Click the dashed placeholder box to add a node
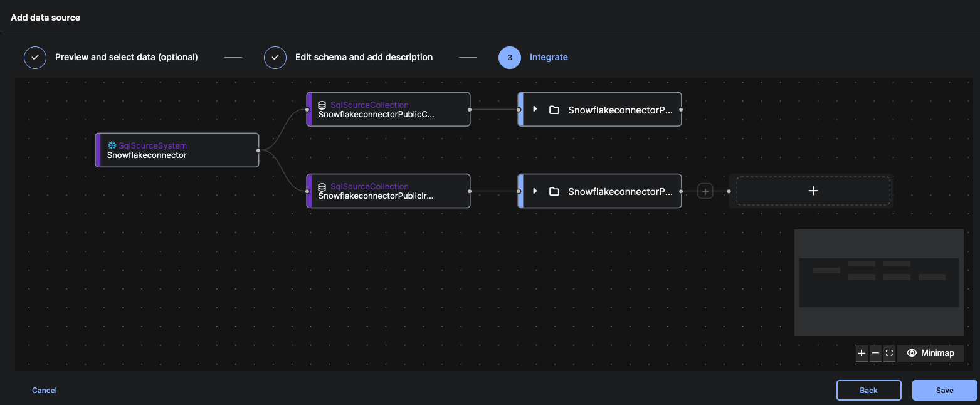 tap(813, 191)
